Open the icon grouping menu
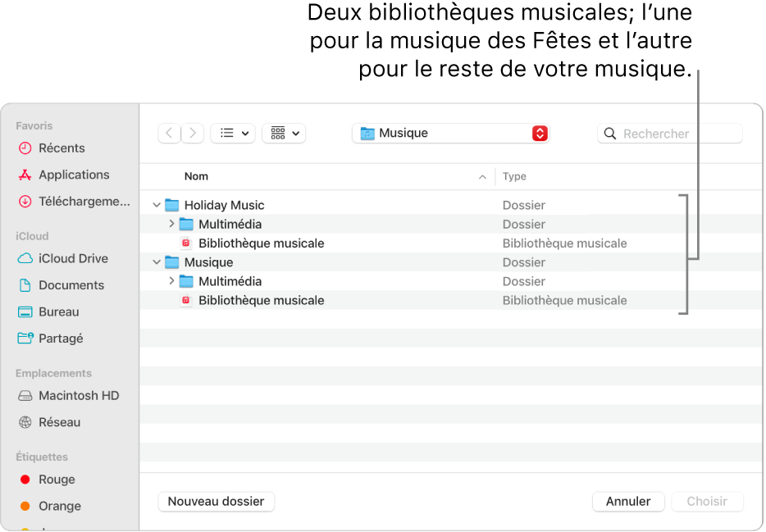 [x=283, y=133]
